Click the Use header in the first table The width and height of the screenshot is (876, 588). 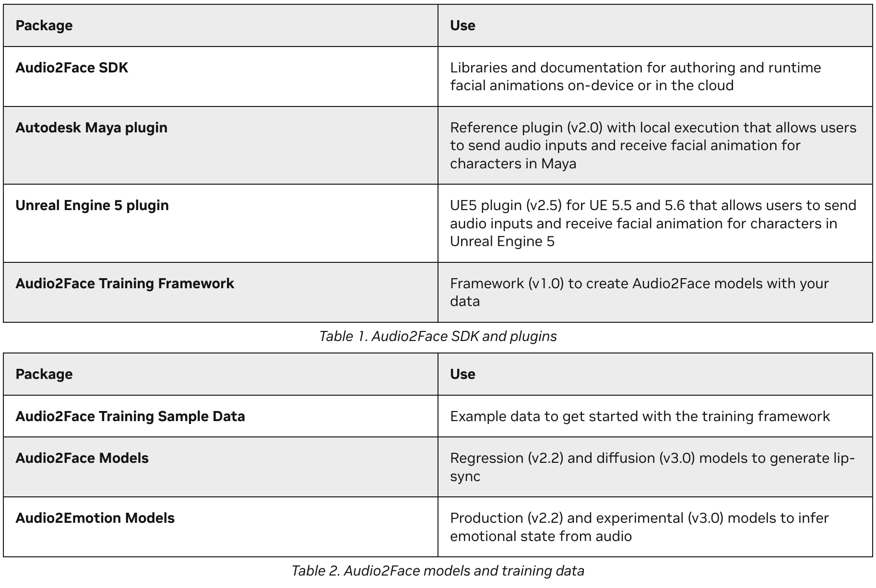(462, 25)
